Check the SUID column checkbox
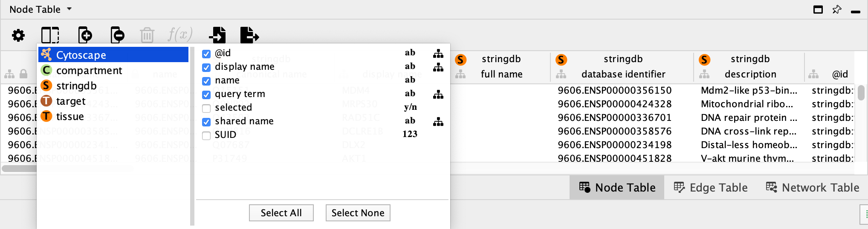Image resolution: width=868 pixels, height=229 pixels. pyautogui.click(x=206, y=135)
